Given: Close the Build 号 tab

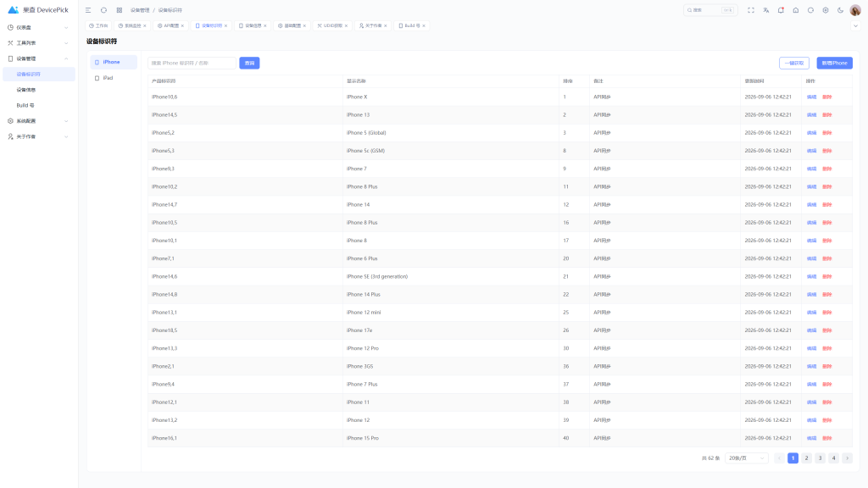Looking at the screenshot, I should [424, 25].
